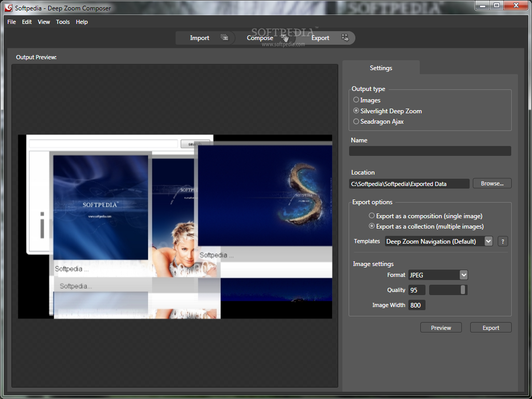Click the Compose workspace hand icon
The height and width of the screenshot is (399, 532).
point(285,38)
